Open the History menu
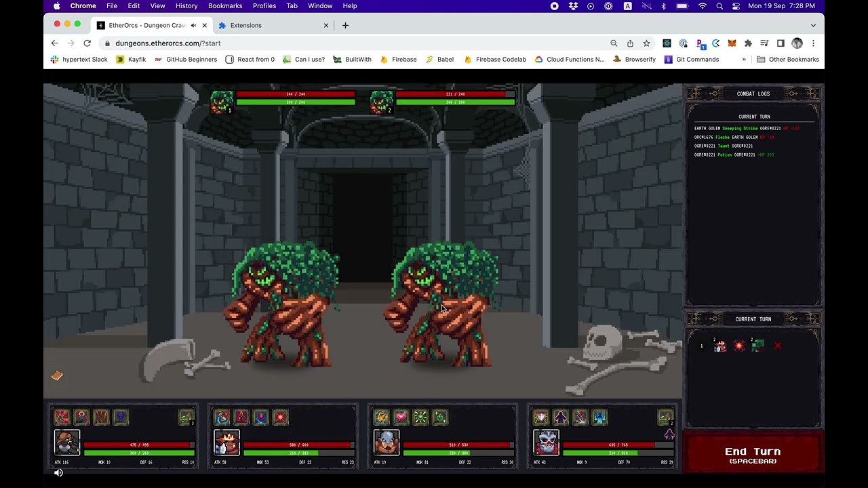Image resolution: width=868 pixels, height=488 pixels. click(x=186, y=6)
